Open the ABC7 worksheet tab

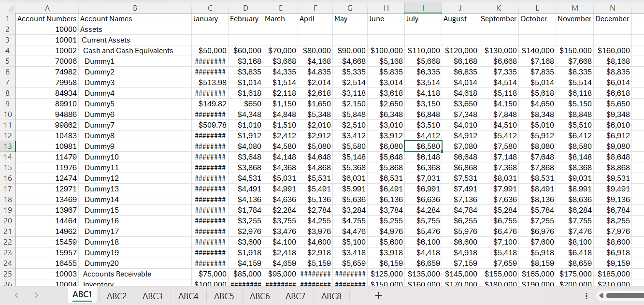point(295,296)
